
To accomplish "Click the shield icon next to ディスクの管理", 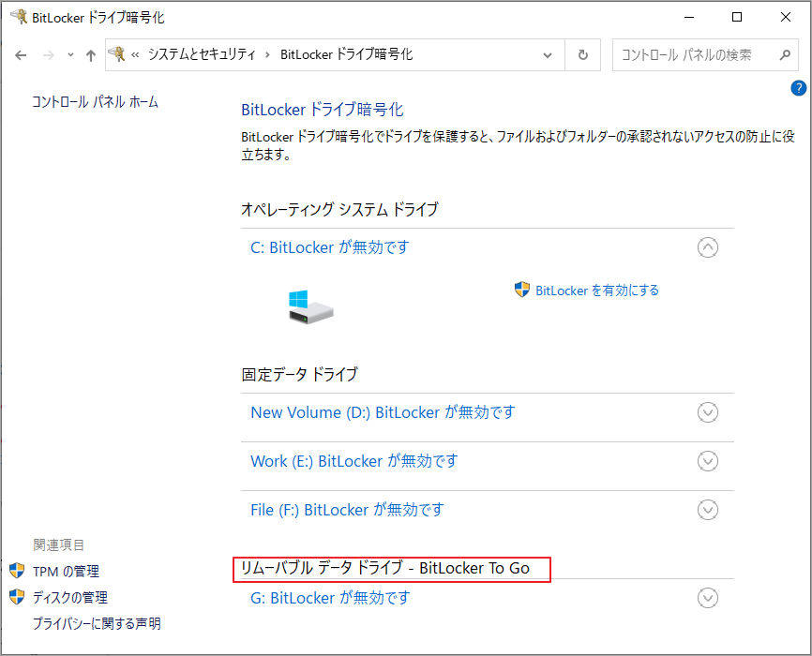I will point(15,597).
